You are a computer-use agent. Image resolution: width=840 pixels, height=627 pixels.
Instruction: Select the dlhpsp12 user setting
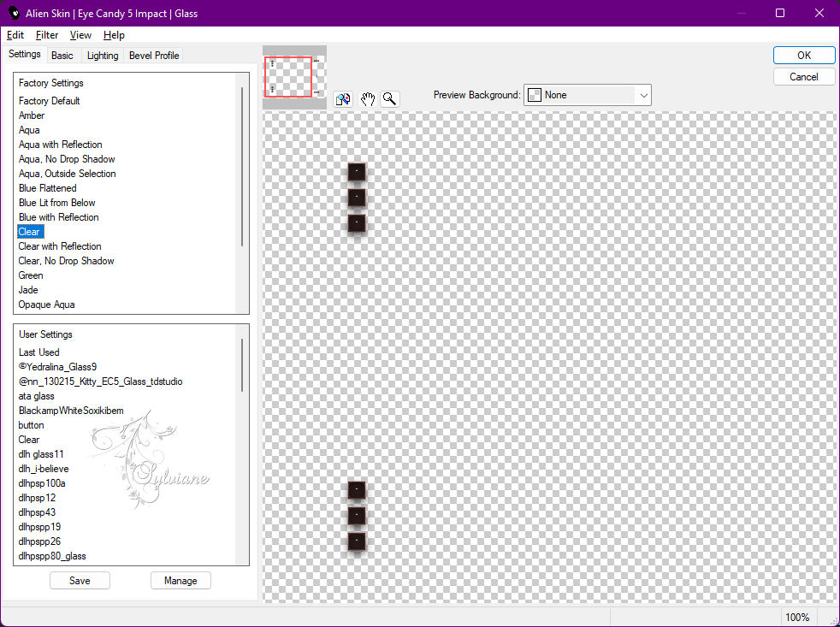(37, 497)
